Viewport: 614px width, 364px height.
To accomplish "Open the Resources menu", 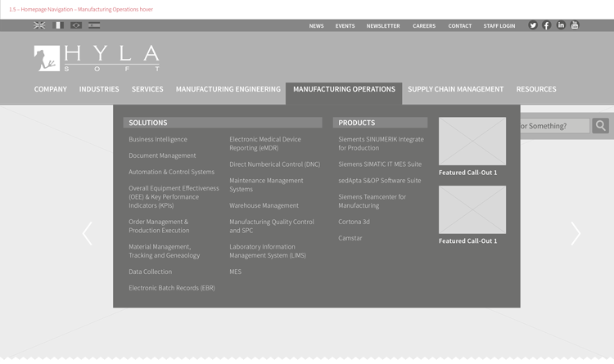I will click(x=536, y=89).
